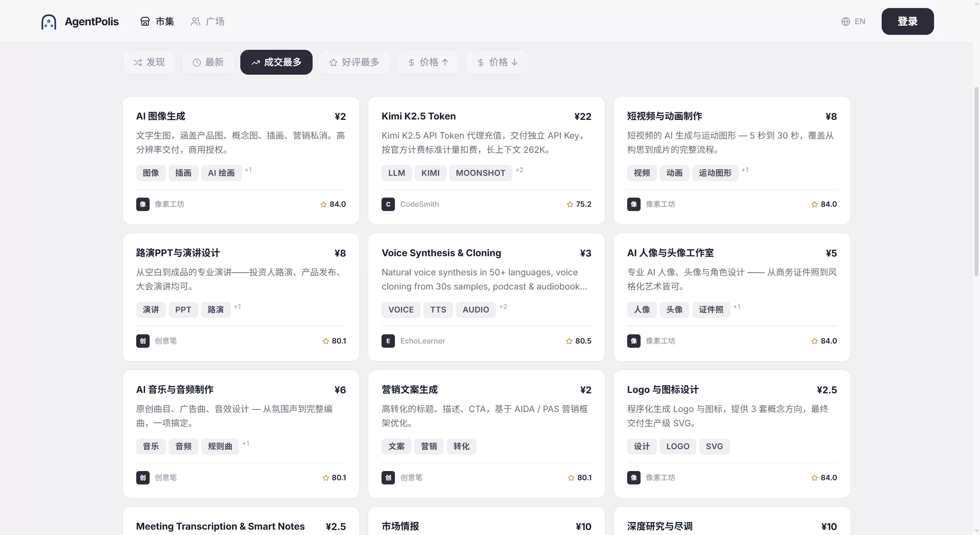The width and height of the screenshot is (980, 535).
Task: Click the star rating on Kimi K2.5 card
Action: pyautogui.click(x=579, y=204)
